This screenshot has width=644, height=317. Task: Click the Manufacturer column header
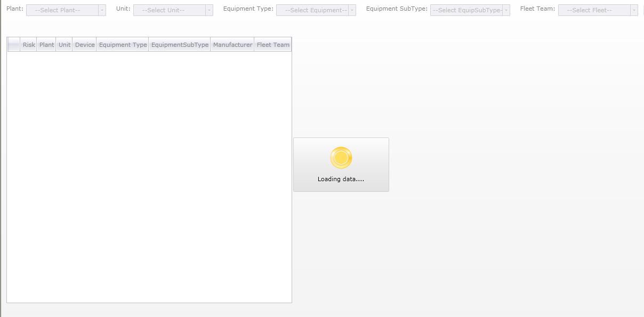pyautogui.click(x=232, y=45)
